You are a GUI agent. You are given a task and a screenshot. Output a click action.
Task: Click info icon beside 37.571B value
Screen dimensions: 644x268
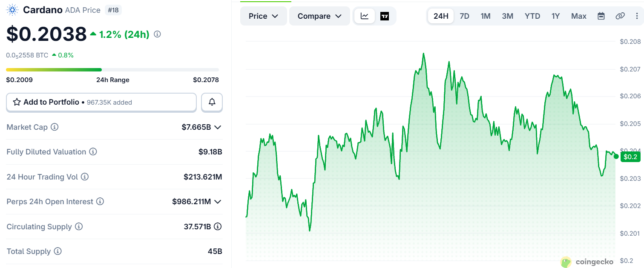[x=218, y=226]
